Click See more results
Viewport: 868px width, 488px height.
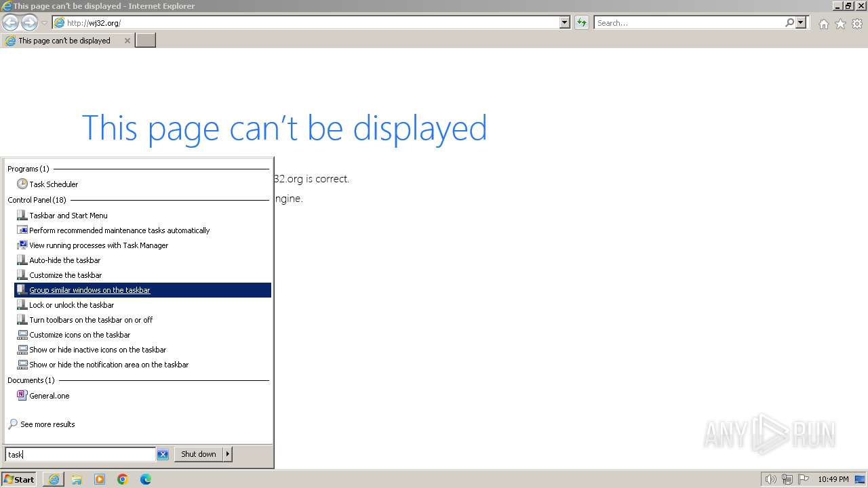coord(47,424)
